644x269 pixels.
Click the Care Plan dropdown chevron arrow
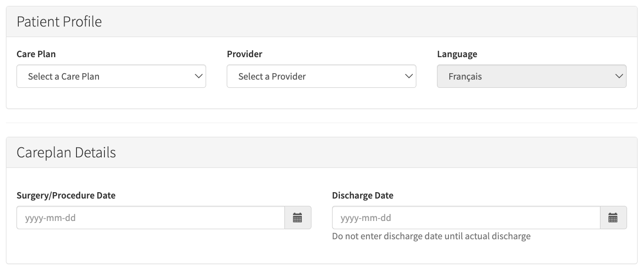198,76
